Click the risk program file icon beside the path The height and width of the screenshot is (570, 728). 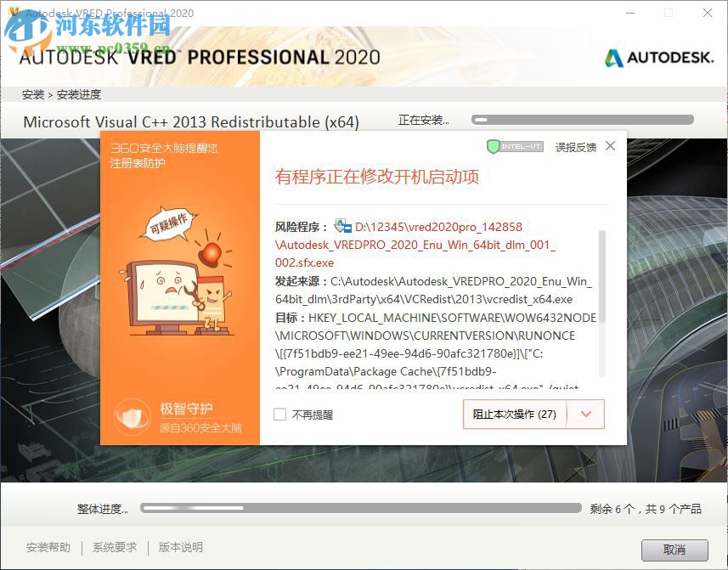[343, 225]
